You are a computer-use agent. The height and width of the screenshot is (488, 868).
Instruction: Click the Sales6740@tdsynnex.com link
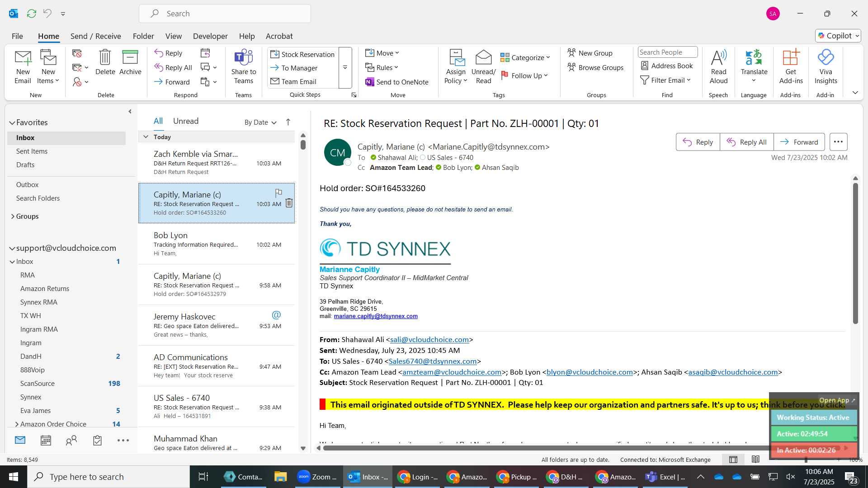click(x=433, y=361)
